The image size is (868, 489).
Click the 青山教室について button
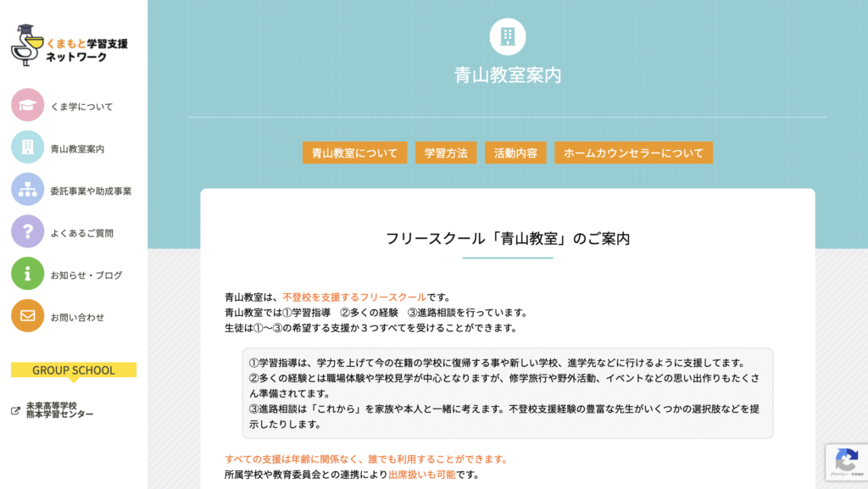354,153
